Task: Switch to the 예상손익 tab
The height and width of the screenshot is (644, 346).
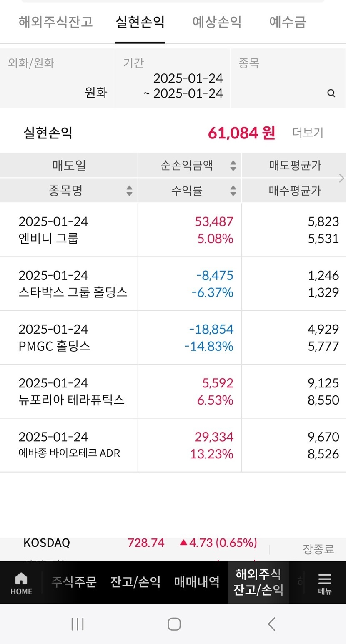Action: pyautogui.click(x=217, y=22)
